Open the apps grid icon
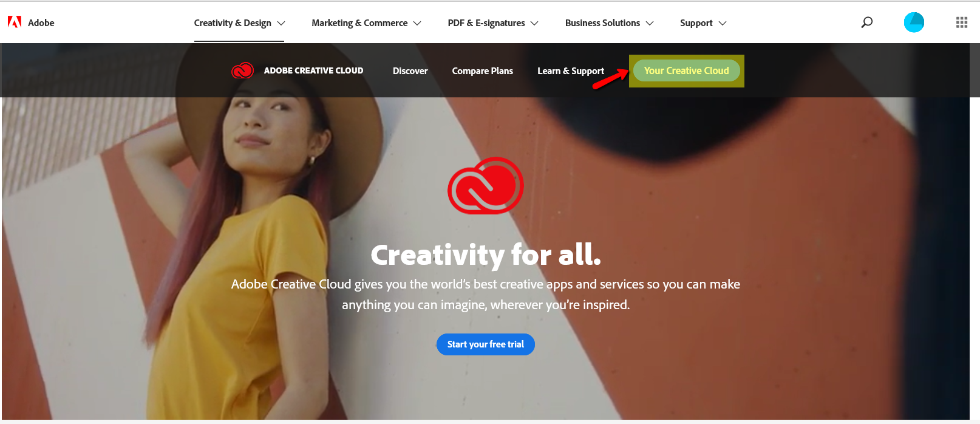980x424 pixels. coord(962,22)
